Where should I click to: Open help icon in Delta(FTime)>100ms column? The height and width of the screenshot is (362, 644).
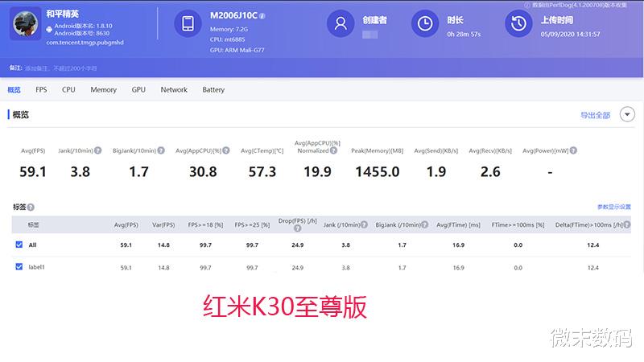pos(627,225)
